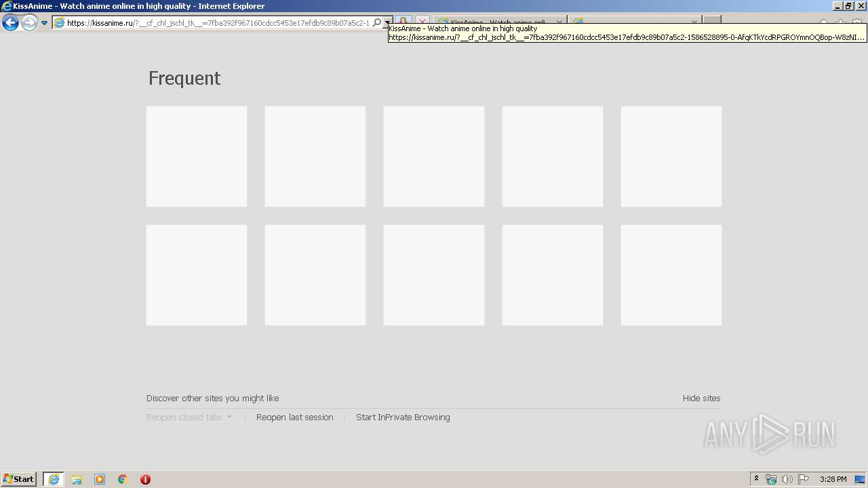Close the blank second tab
This screenshot has height=488, width=868.
click(x=694, y=22)
